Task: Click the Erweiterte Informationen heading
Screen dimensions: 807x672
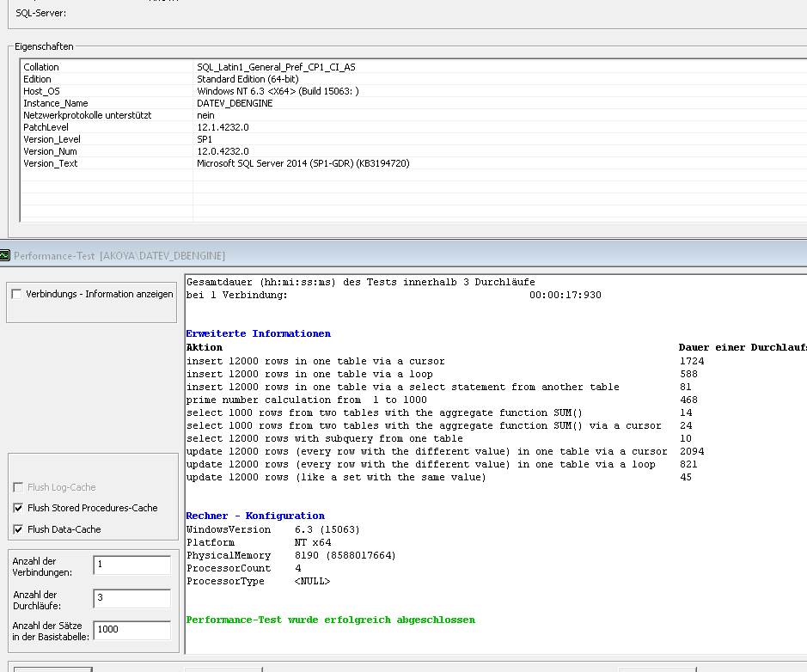Action: [258, 333]
